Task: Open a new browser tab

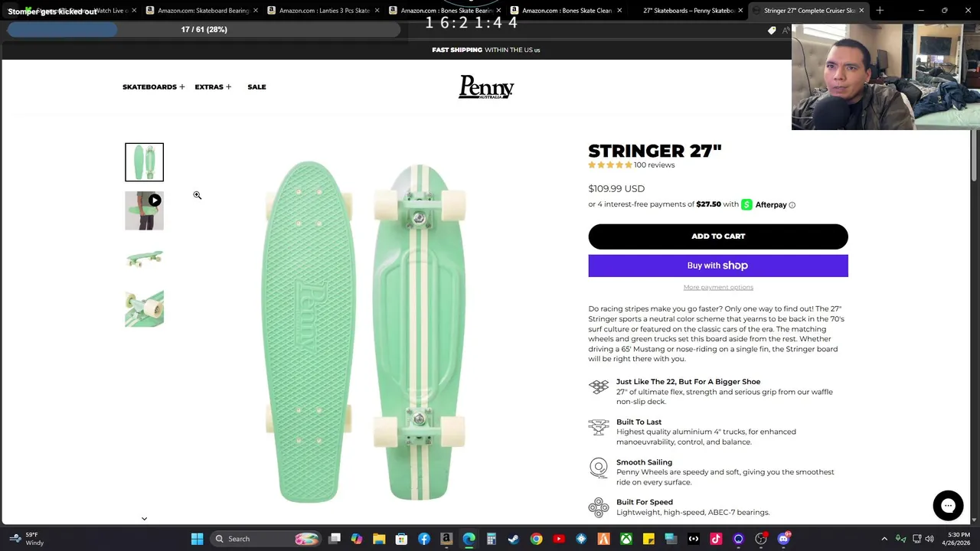Action: click(x=880, y=11)
